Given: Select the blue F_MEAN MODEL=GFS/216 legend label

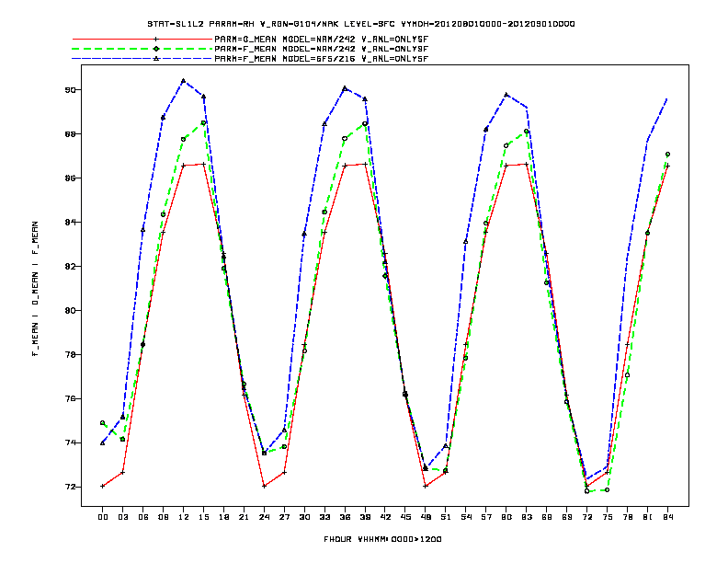Looking at the screenshot, I should point(322,59).
